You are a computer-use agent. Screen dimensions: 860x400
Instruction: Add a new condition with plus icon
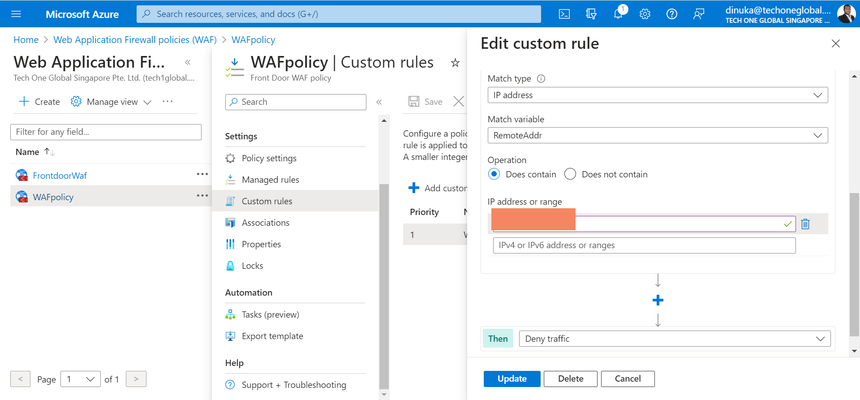tap(658, 300)
